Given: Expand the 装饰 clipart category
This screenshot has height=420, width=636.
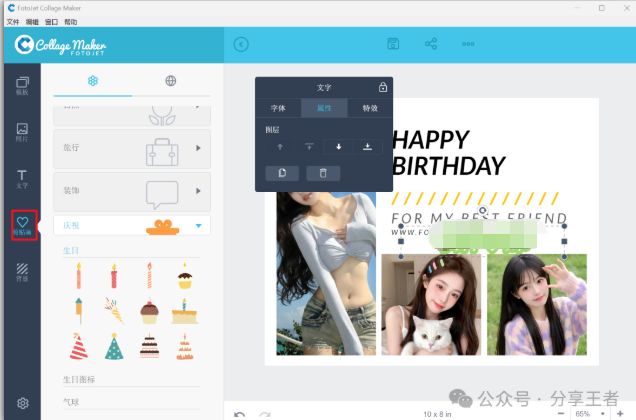Looking at the screenshot, I should click(x=197, y=190).
